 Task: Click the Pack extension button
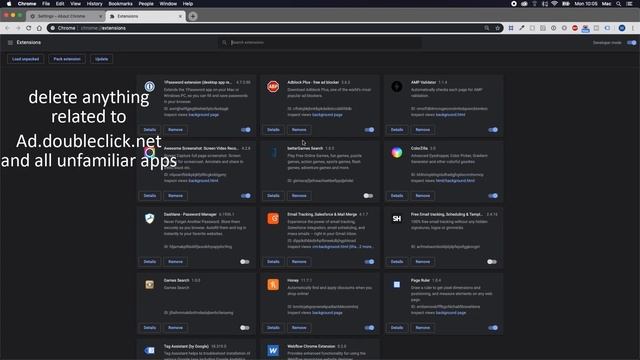(x=67, y=59)
